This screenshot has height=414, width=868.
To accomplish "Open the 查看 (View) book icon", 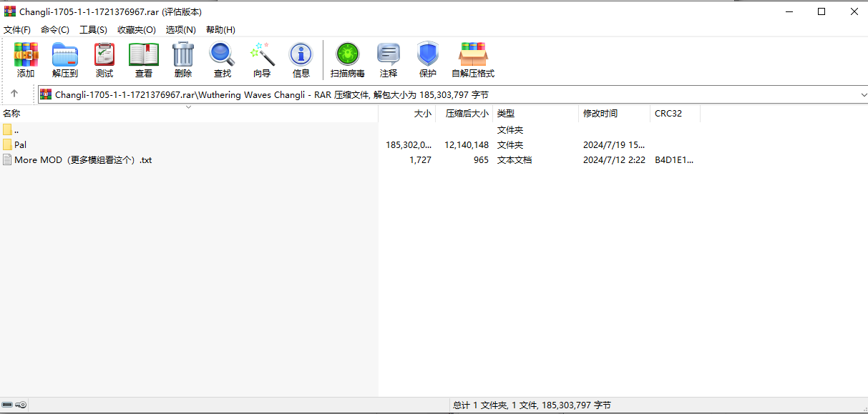I will coord(144,54).
